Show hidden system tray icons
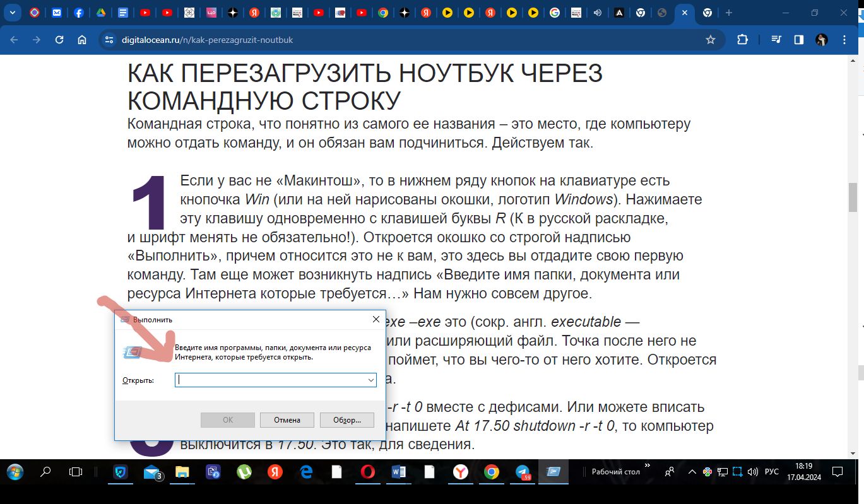Screen dimensions: 864x504 (692, 472)
